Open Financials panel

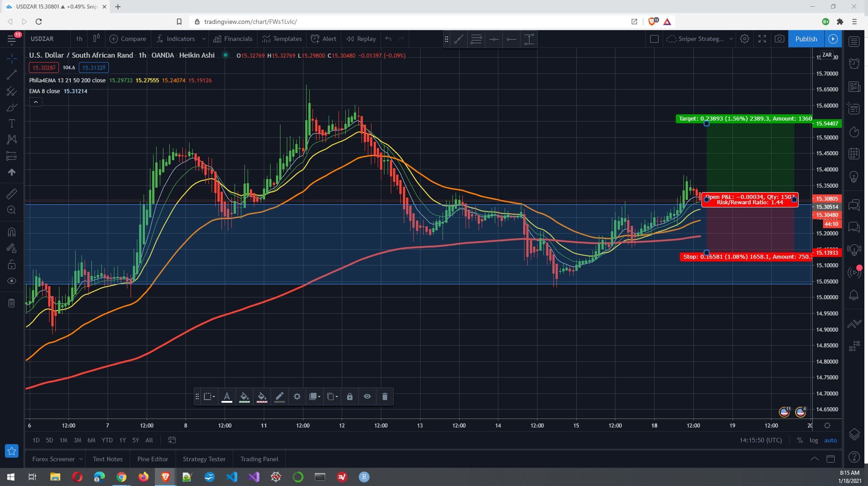click(233, 39)
